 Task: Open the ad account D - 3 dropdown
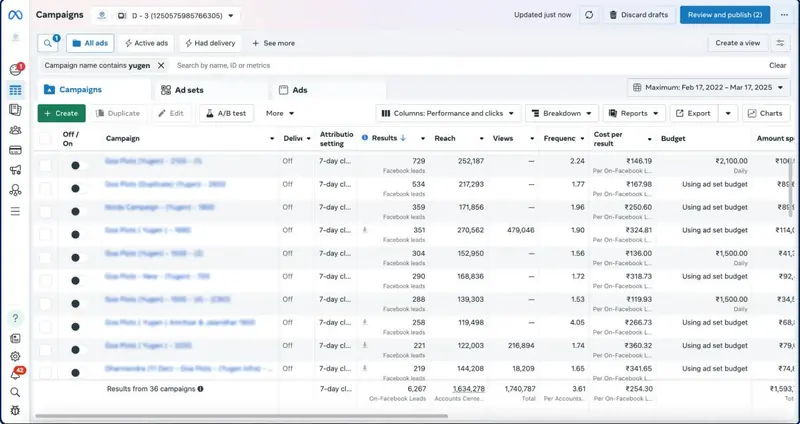coord(176,16)
